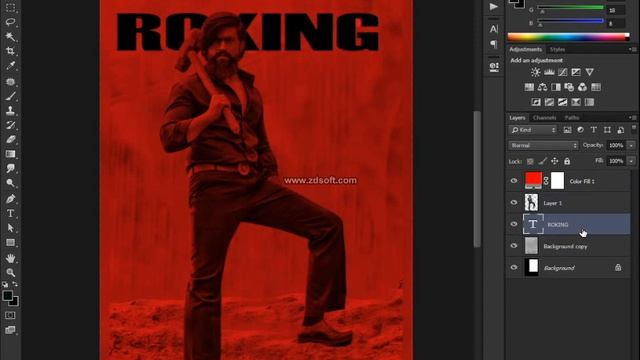This screenshot has height=360, width=640.
Task: Select the Smudge tool
Action: pos(10,168)
